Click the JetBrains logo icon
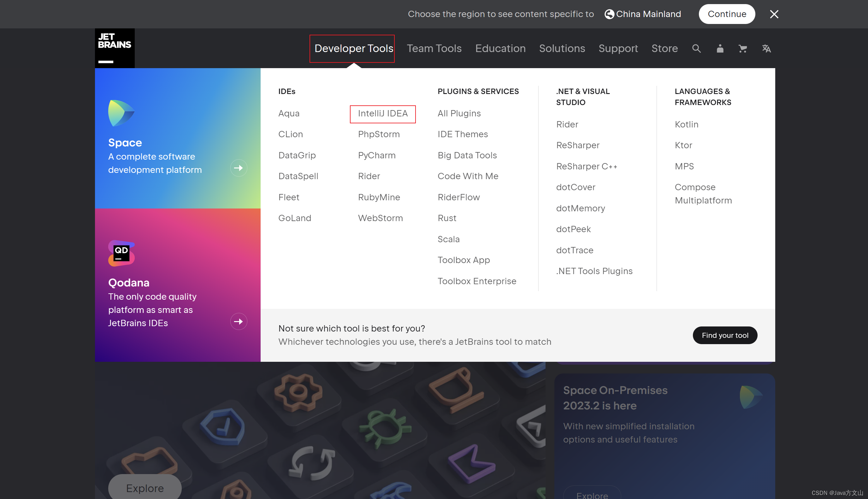 point(115,48)
